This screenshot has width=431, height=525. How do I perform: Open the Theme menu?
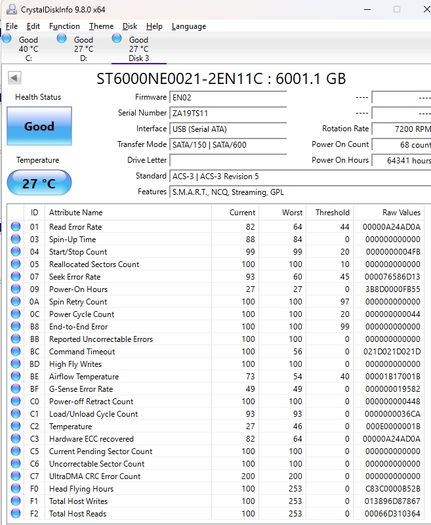point(101,26)
